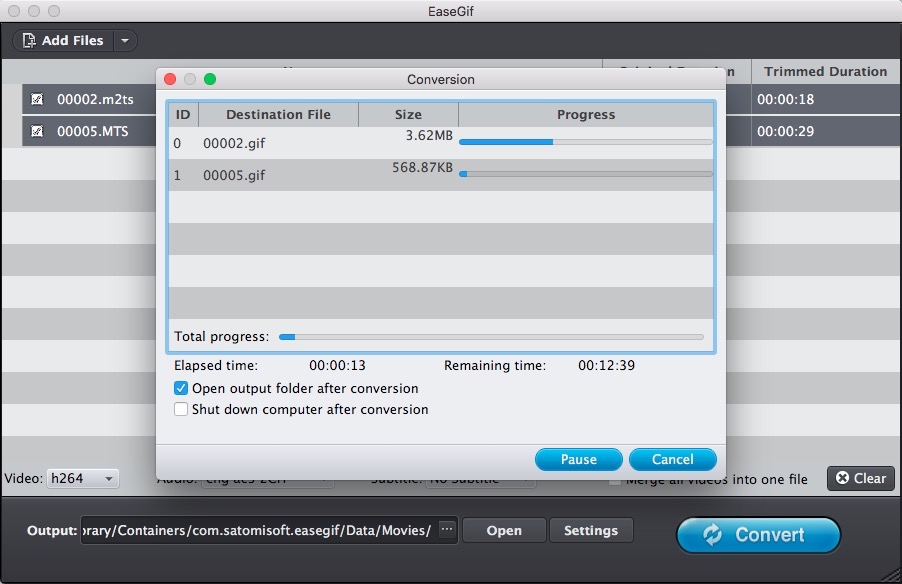Viewport: 902px width, 584px height.
Task: Pause the conversion
Action: pyautogui.click(x=579, y=459)
